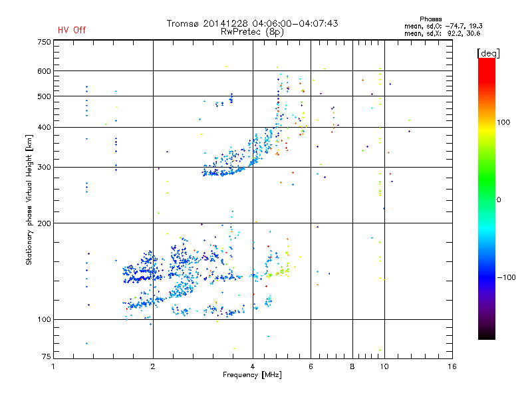Image resolution: width=532 pixels, height=399 pixels.
Task: Click the '100' height axis tick label
Action: point(44,319)
